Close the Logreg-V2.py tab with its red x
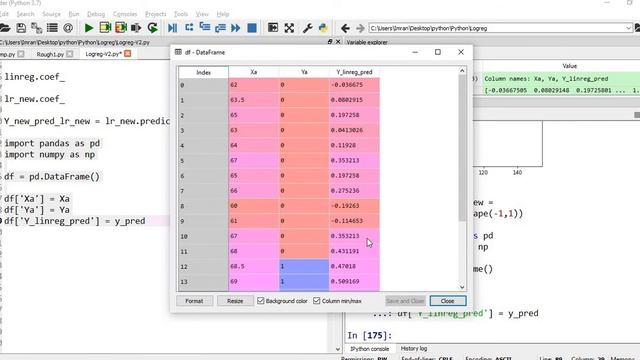 tap(128, 54)
